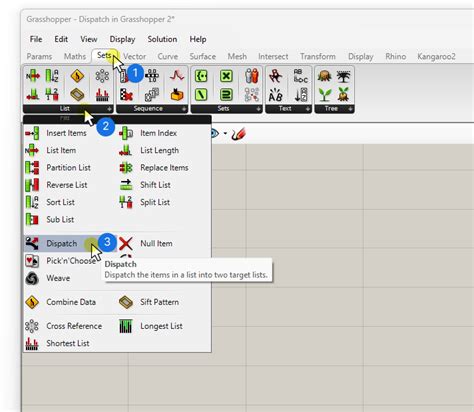Switch to the Kangaroo2 tab
This screenshot has width=474, height=412.
436,56
